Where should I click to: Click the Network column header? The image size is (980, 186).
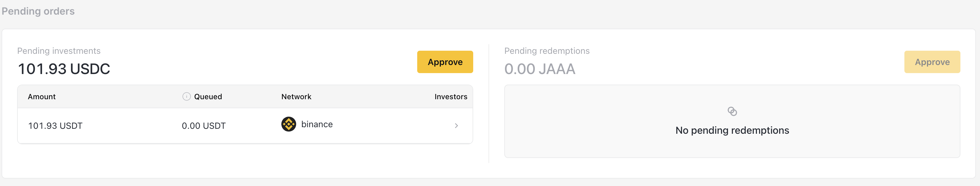pyautogui.click(x=296, y=97)
